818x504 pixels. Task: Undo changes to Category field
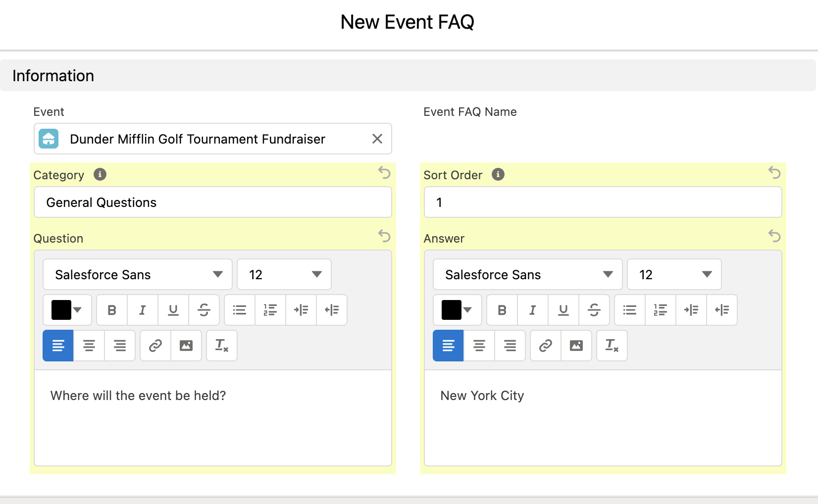385,173
